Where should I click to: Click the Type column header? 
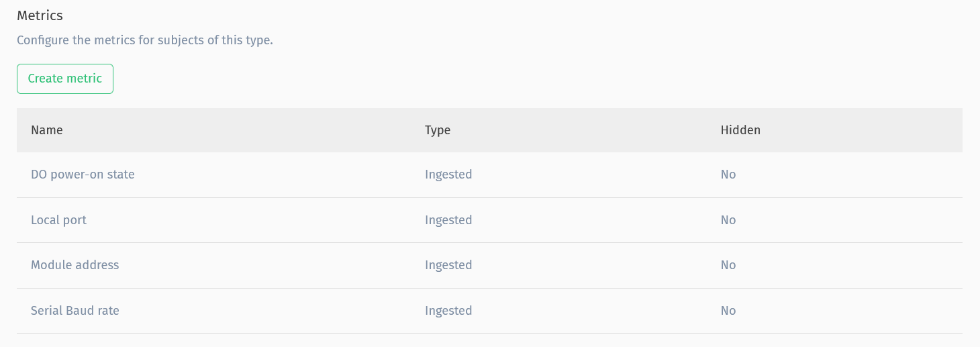[x=438, y=130]
